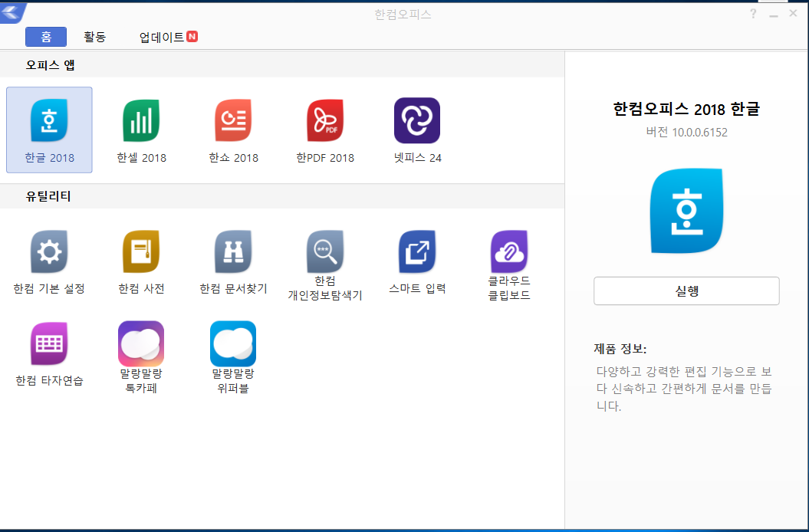Open the 말랑말랑 위퍼블 icon
The width and height of the screenshot is (809, 532).
(233, 343)
